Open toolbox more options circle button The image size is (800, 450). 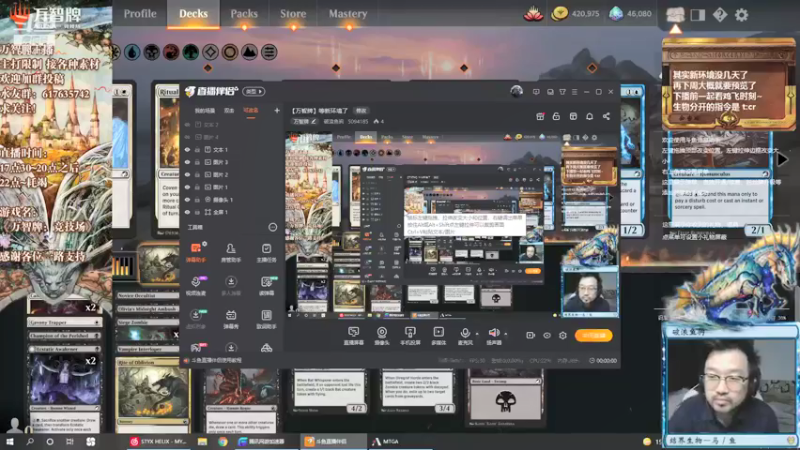point(272,227)
